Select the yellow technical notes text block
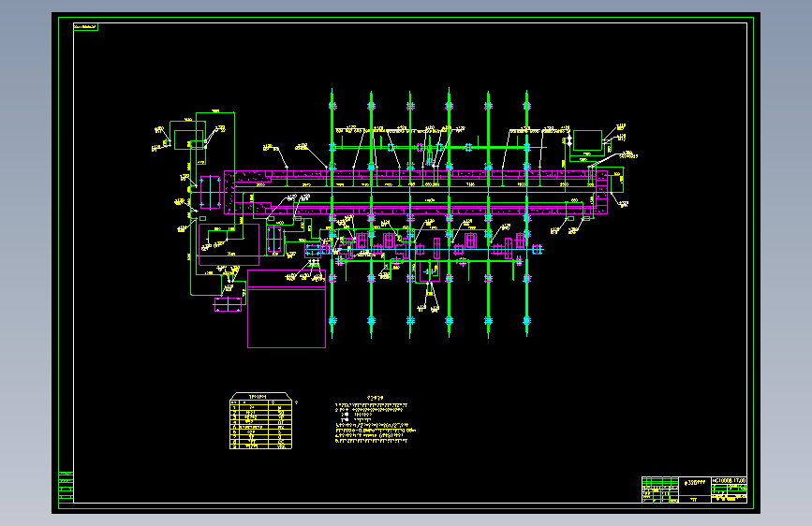Viewport: 812px width, 526px height. tap(375, 420)
